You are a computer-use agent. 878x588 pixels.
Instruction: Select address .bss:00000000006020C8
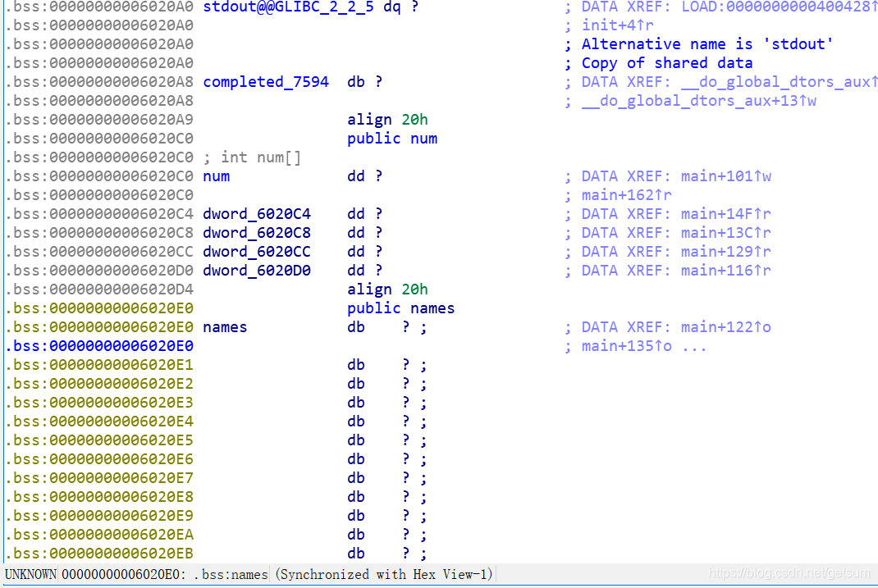point(99,233)
